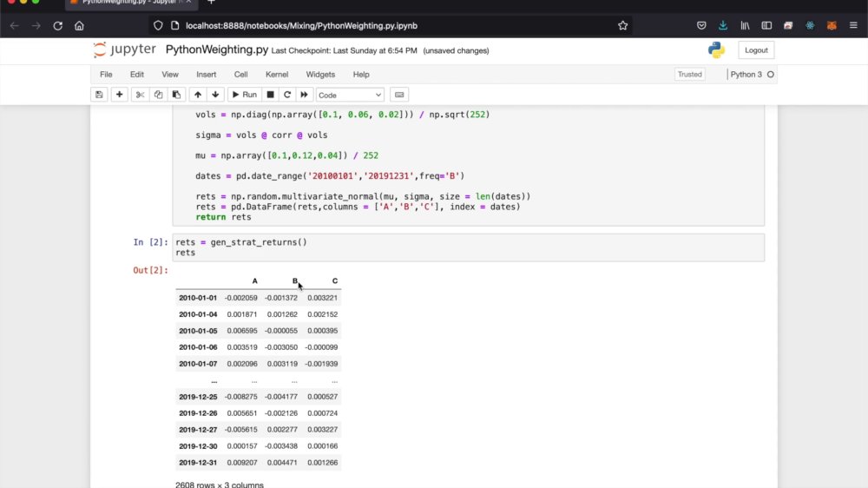Screen dimensions: 868x488
Task: Click the gen_strat_returns function code cell
Action: pyautogui.click(x=469, y=166)
